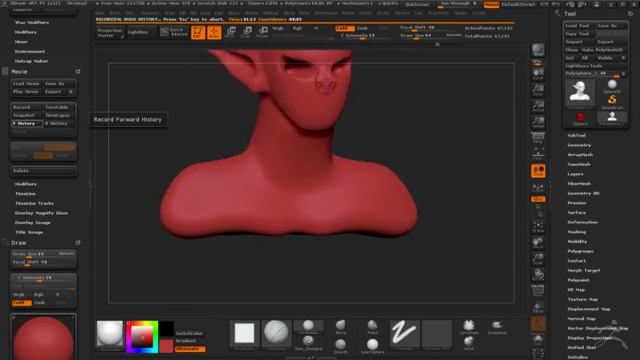This screenshot has width=640, height=360.
Task: Choose the Move transform icon in top shelf
Action: point(230,32)
